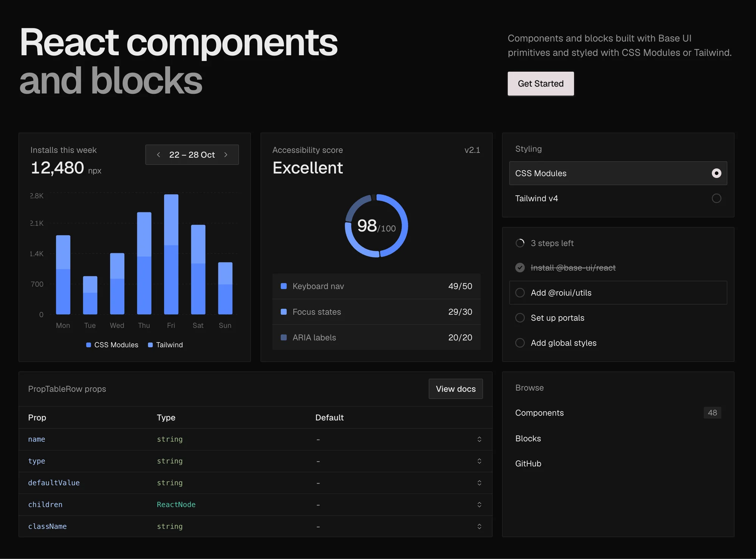Uncheck Install @base-ui/react step
Image resolution: width=756 pixels, height=559 pixels.
coord(520,268)
